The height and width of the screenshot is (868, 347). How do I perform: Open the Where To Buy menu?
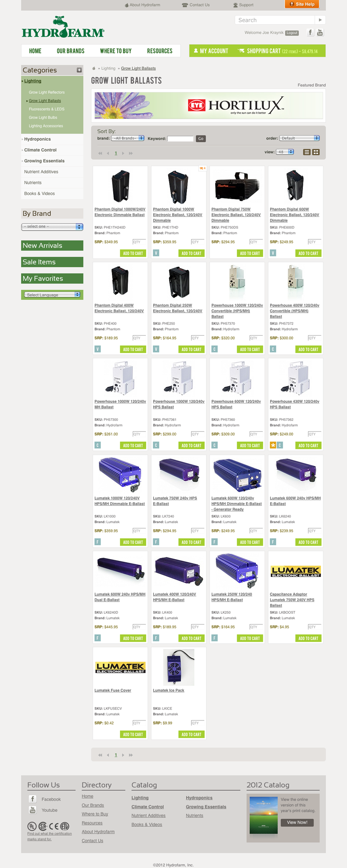tap(116, 51)
